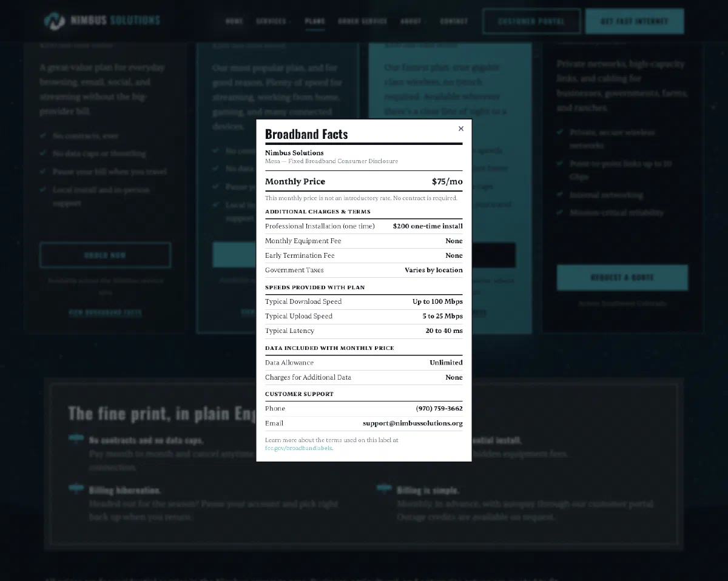
Task: Select the Plans nav item
Action: pos(315,21)
